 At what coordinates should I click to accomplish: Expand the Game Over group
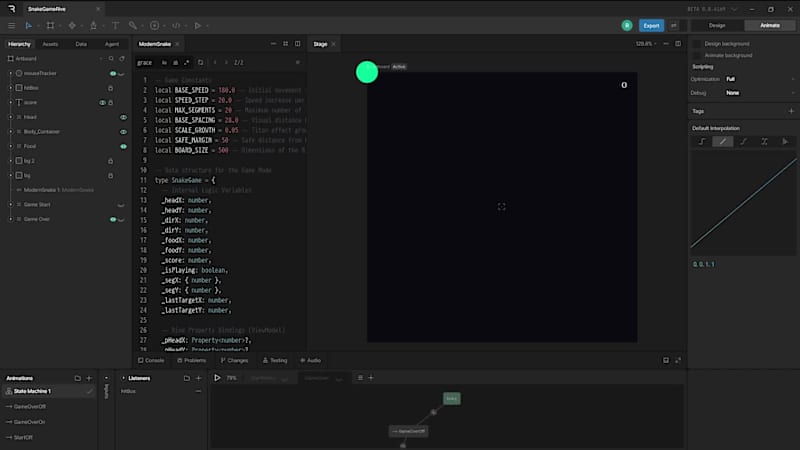pyautogui.click(x=10, y=219)
